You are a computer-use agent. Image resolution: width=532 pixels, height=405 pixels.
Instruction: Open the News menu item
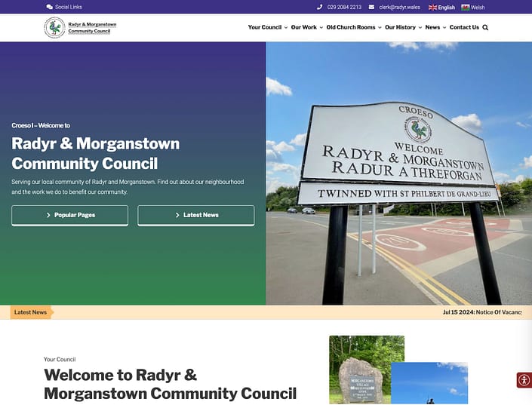434,27
